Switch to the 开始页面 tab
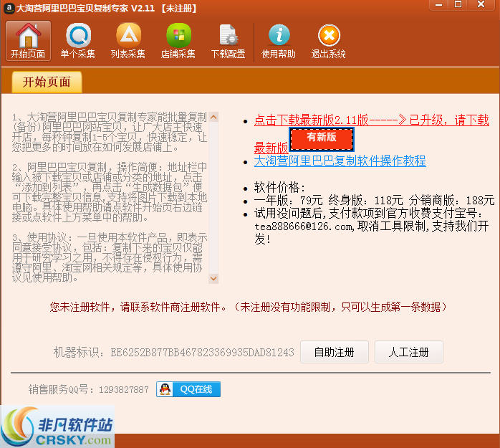Image resolution: width=500 pixels, height=448 pixels. coord(47,82)
